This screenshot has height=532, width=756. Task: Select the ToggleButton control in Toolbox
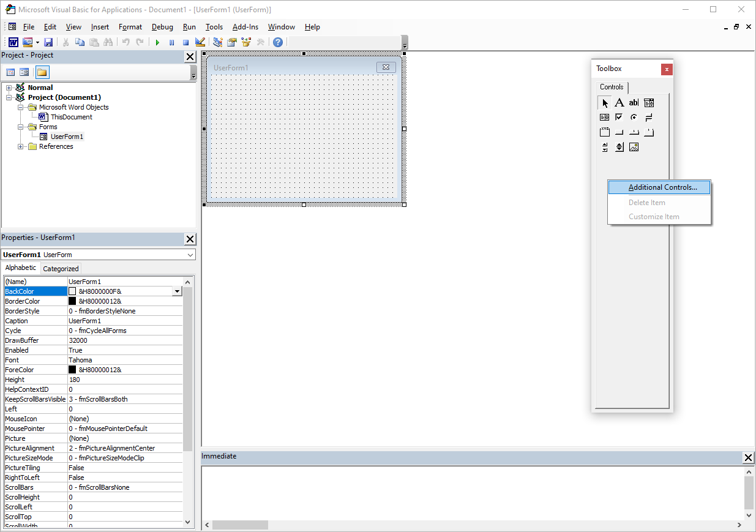[x=649, y=118]
